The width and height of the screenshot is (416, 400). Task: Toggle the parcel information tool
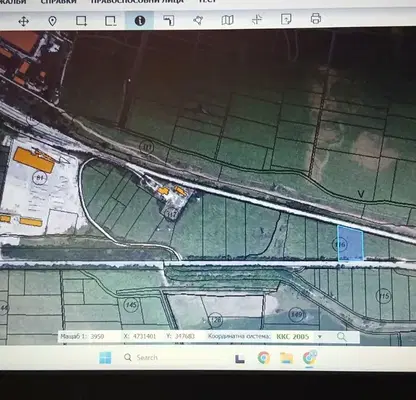tap(140, 21)
